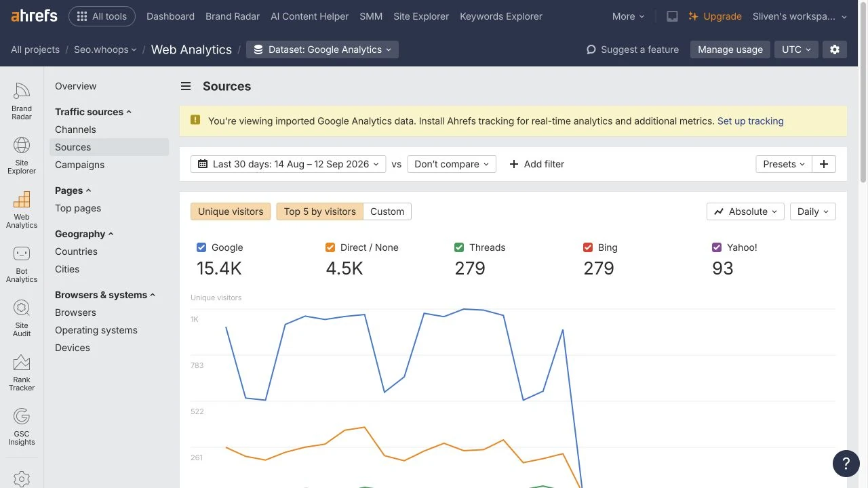The height and width of the screenshot is (488, 868).
Task: Open Site Audit sidebar icon
Action: tap(22, 318)
